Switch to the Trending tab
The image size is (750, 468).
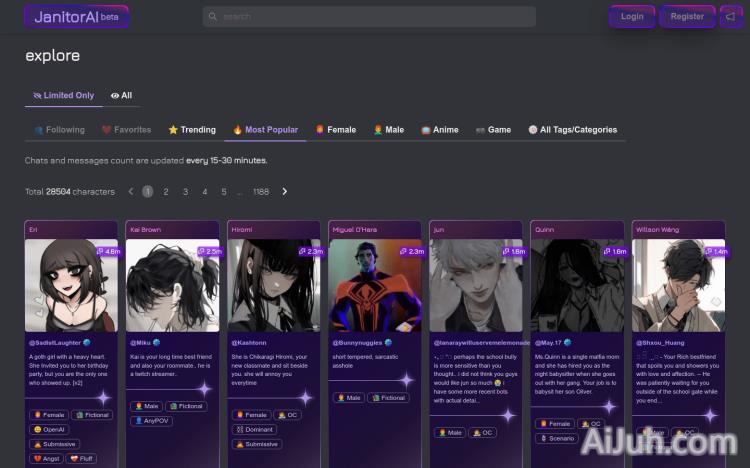pos(192,130)
